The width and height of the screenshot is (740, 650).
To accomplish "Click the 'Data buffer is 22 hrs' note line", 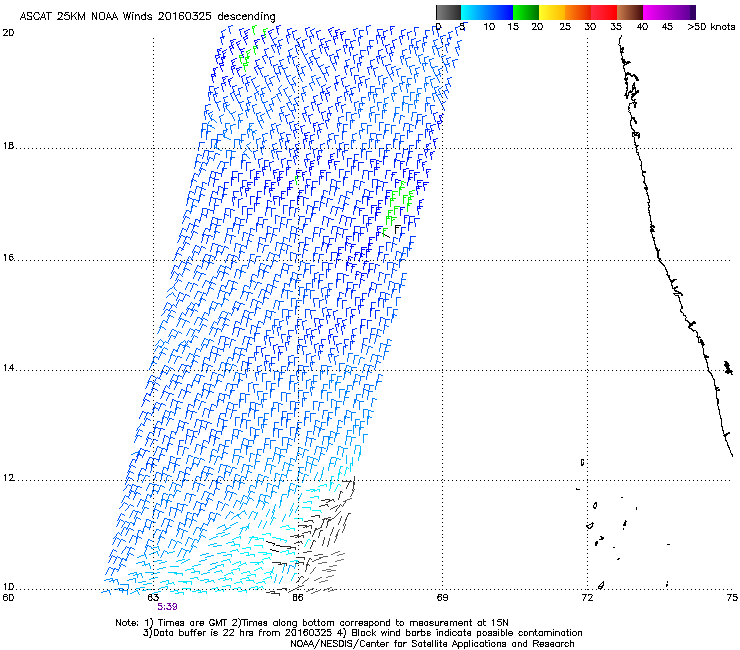I will (x=362, y=633).
